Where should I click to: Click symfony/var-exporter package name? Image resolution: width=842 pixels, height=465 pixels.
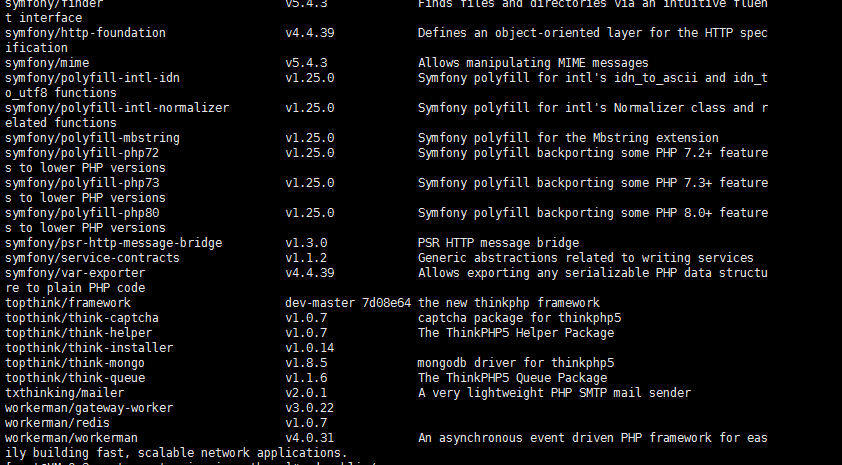75,273
